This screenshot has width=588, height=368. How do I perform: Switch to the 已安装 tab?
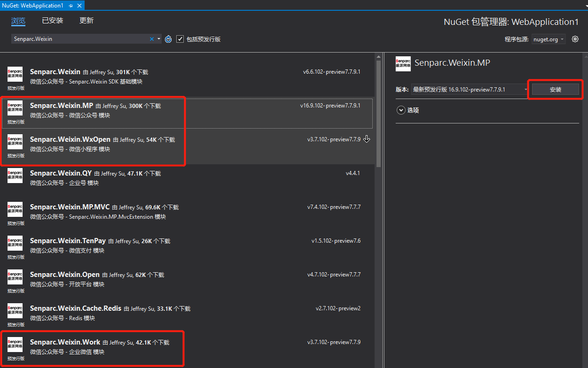tap(53, 21)
